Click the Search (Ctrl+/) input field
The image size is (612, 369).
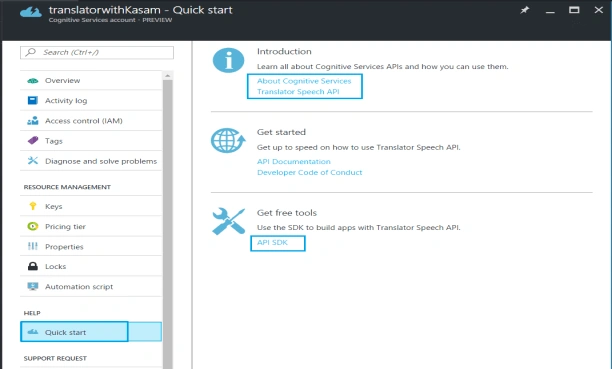tap(97, 52)
